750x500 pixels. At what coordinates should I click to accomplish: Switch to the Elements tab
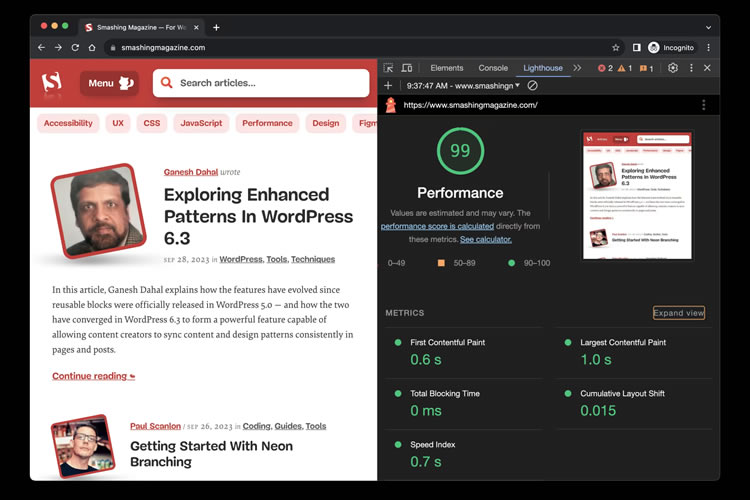click(446, 68)
